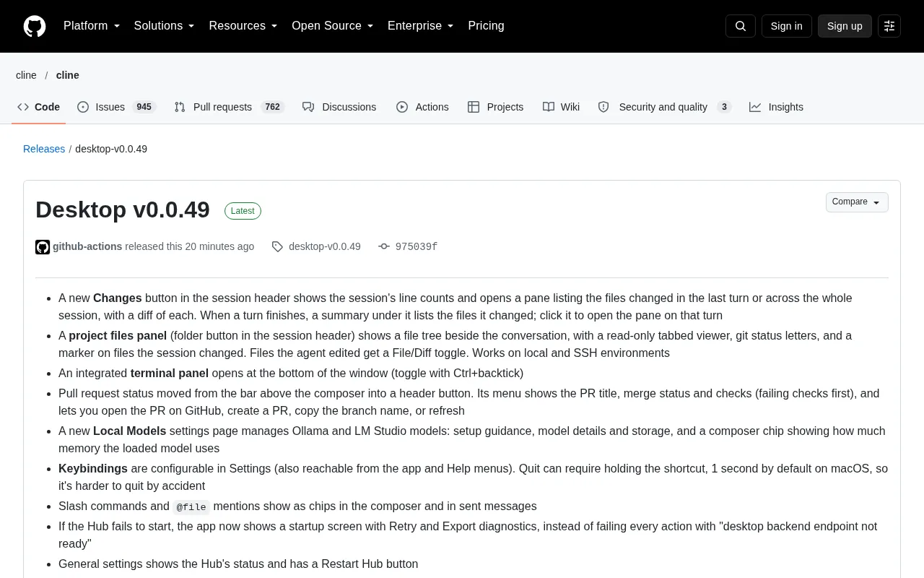Open commit 975039f

coord(417,247)
